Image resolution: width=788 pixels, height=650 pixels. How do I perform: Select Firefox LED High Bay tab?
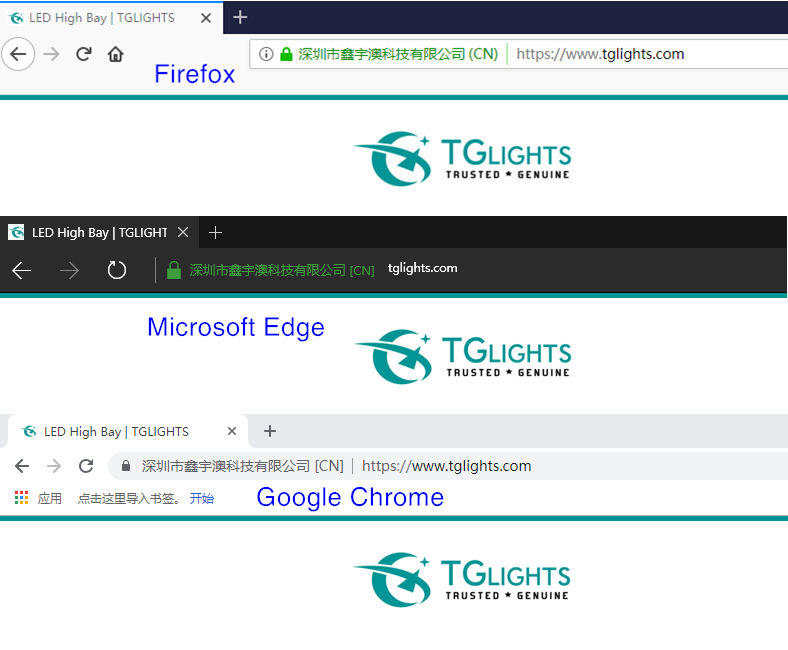click(x=112, y=18)
